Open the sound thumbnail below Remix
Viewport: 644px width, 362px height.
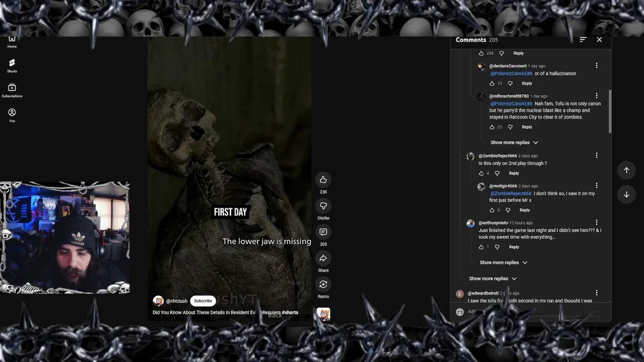[x=323, y=314]
